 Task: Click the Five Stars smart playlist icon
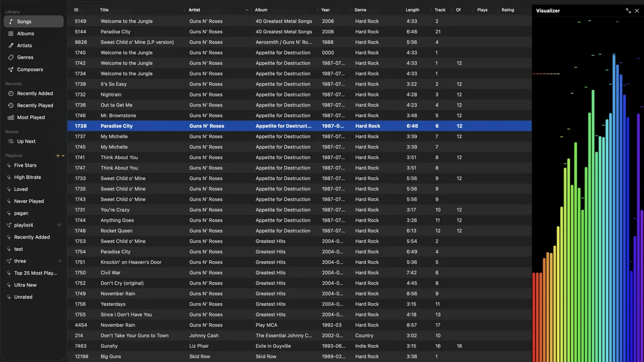(x=9, y=165)
